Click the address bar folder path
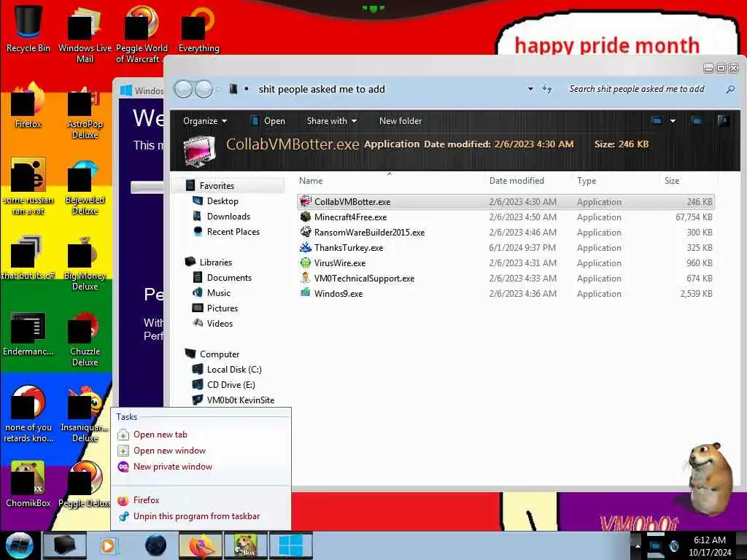 (x=322, y=89)
